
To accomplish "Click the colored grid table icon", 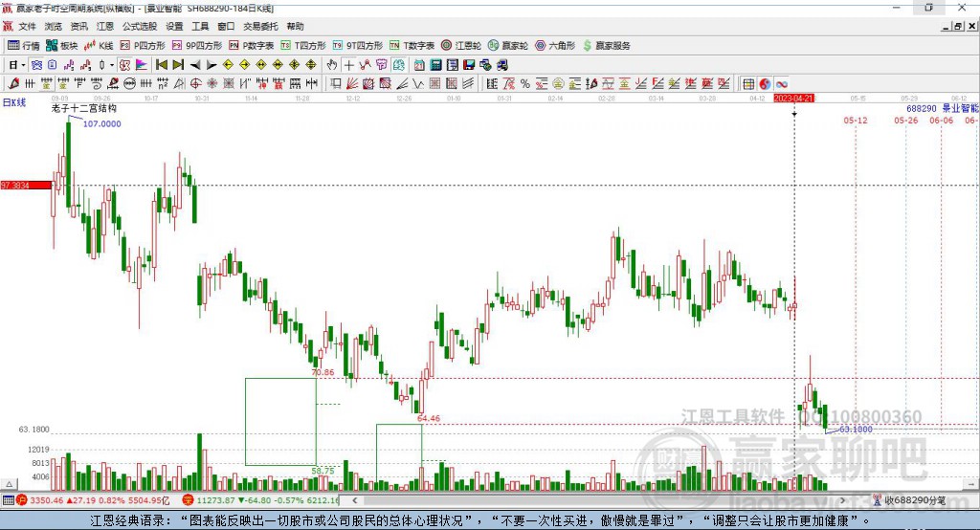I will click(x=748, y=84).
